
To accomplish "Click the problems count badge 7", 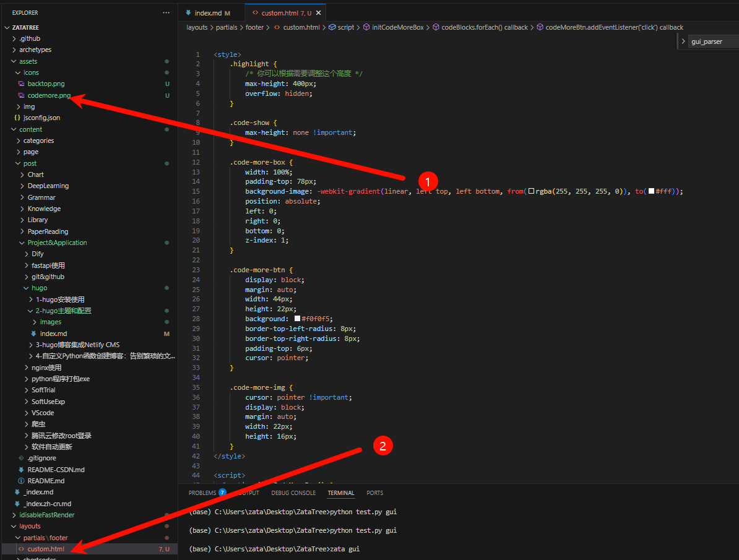I will tap(222, 493).
